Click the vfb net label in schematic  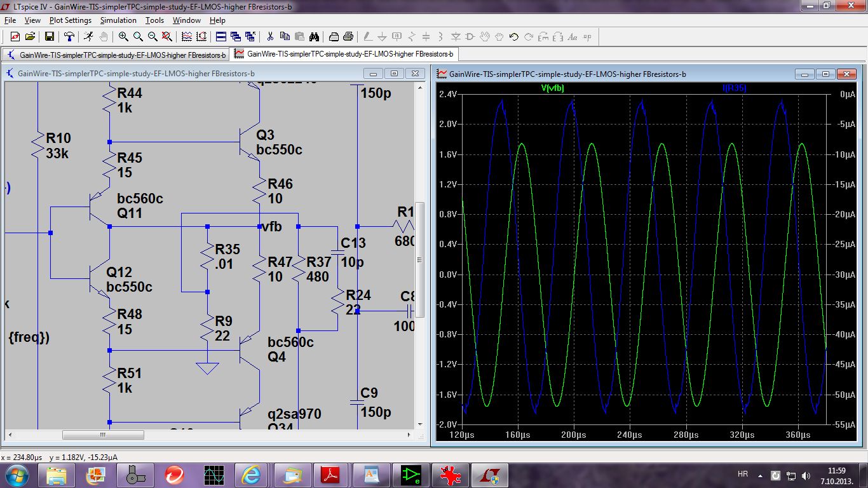coord(272,227)
